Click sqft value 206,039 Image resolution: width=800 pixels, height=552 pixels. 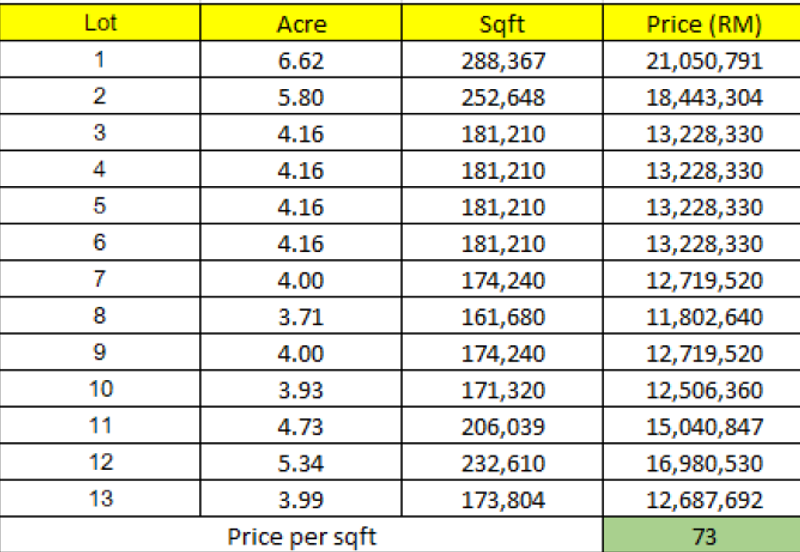pyautogui.click(x=503, y=427)
